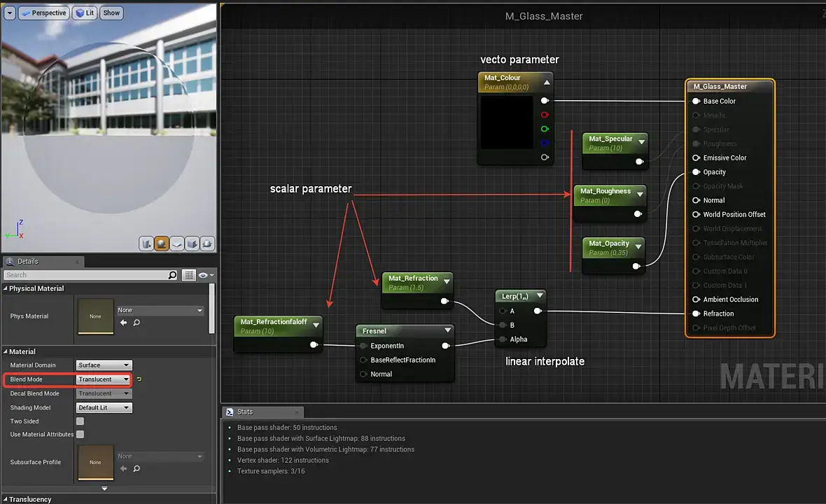The height and width of the screenshot is (504, 826).
Task: Click the Phys Material None thumbnail
Action: point(95,316)
